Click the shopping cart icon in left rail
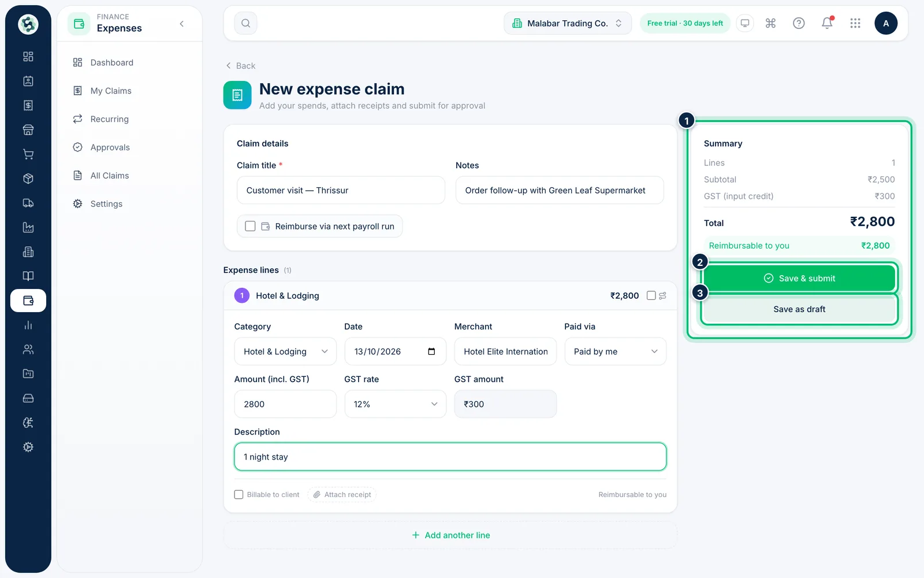Image resolution: width=924 pixels, height=578 pixels. tap(28, 154)
